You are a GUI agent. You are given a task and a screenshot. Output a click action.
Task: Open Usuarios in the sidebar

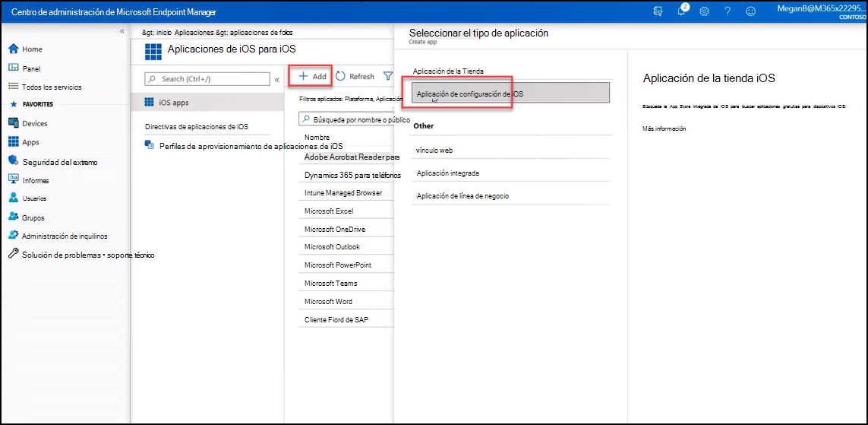pos(34,198)
